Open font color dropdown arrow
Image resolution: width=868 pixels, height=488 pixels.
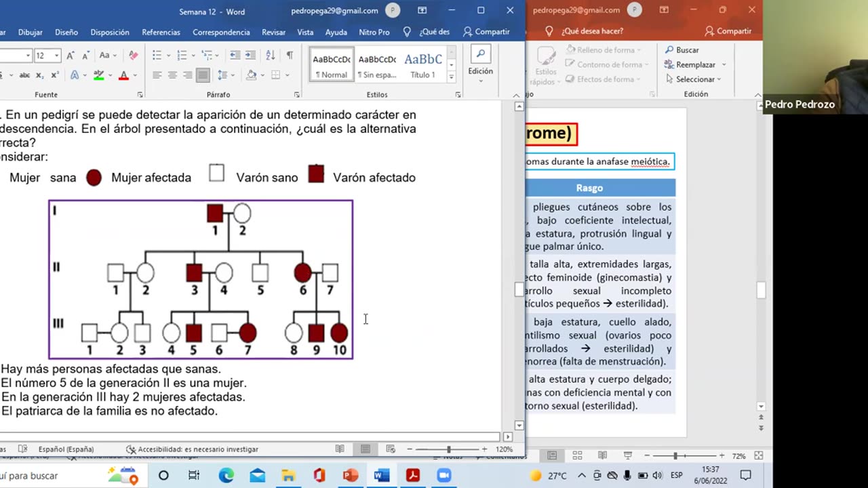pyautogui.click(x=134, y=75)
